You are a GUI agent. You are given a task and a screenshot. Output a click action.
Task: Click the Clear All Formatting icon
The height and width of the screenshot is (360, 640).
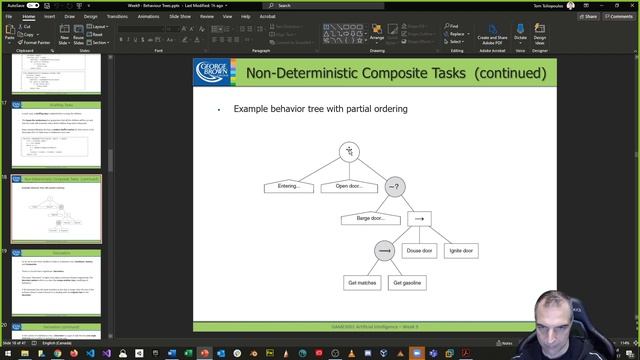tap(202, 29)
